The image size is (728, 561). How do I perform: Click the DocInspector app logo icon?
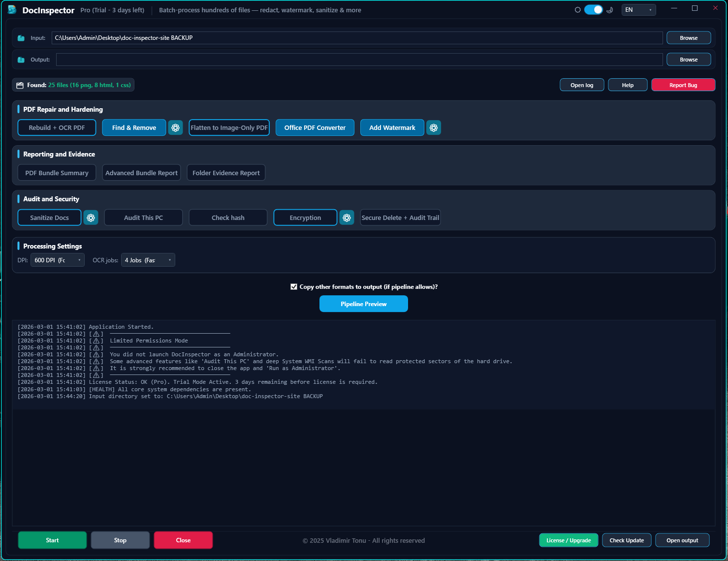pos(12,10)
